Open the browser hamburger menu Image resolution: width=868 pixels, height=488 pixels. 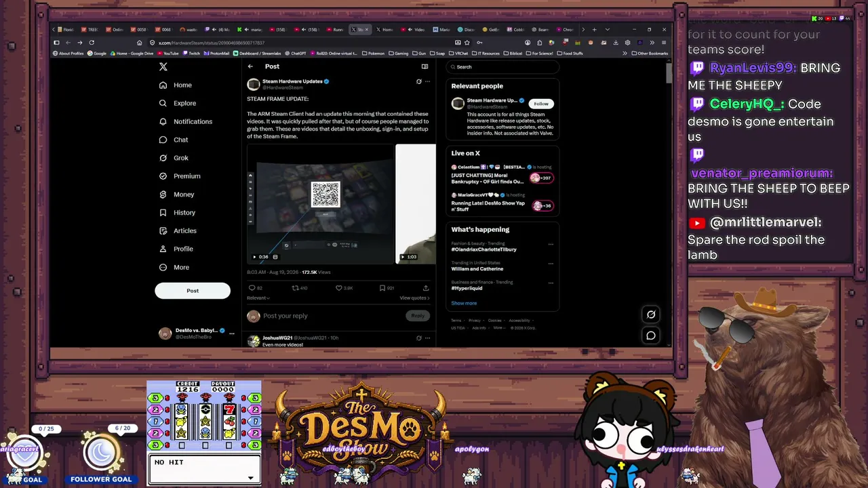tap(663, 43)
